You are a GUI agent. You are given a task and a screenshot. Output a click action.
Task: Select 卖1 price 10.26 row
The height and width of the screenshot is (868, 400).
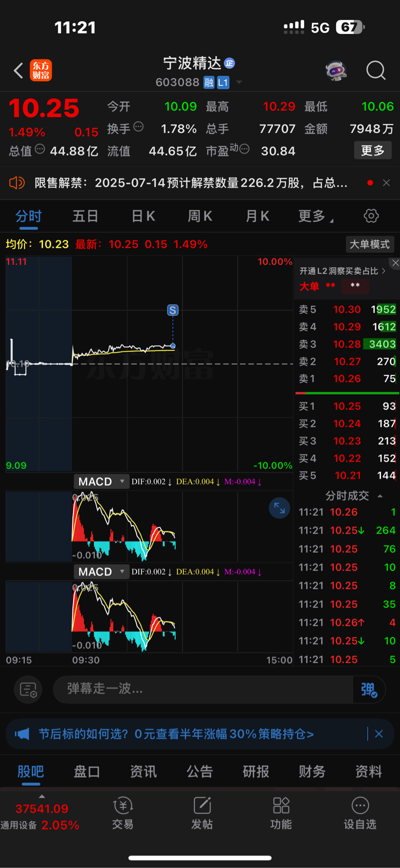(347, 378)
